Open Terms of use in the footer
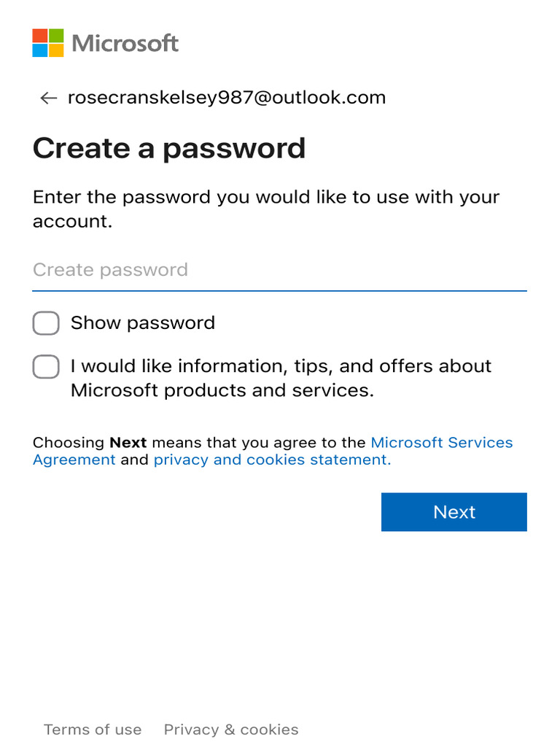This screenshot has height=747, width=560. click(x=93, y=729)
